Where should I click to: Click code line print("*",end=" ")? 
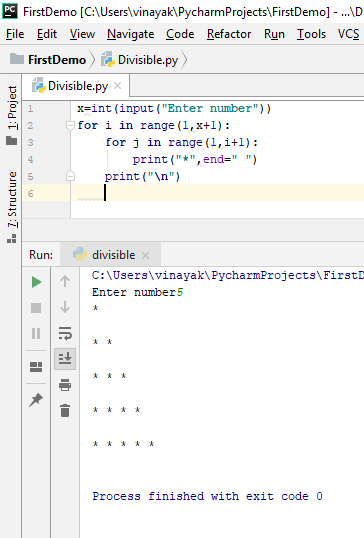(x=195, y=159)
